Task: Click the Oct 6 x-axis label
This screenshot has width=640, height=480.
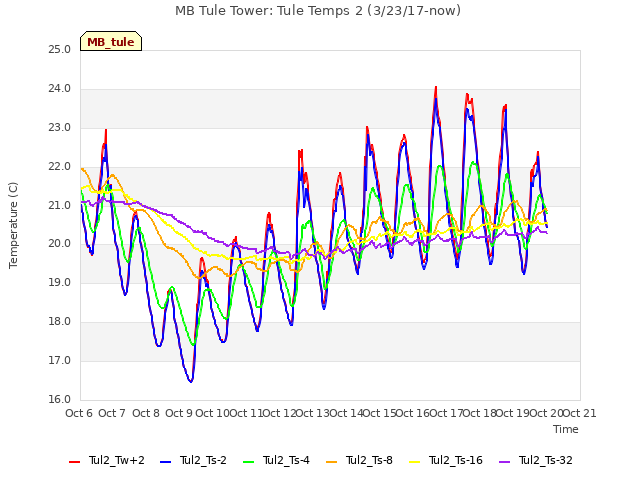Action: (x=79, y=413)
